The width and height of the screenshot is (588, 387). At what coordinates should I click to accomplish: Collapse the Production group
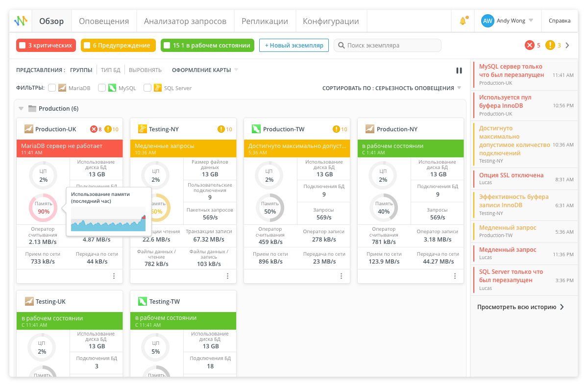pos(21,109)
